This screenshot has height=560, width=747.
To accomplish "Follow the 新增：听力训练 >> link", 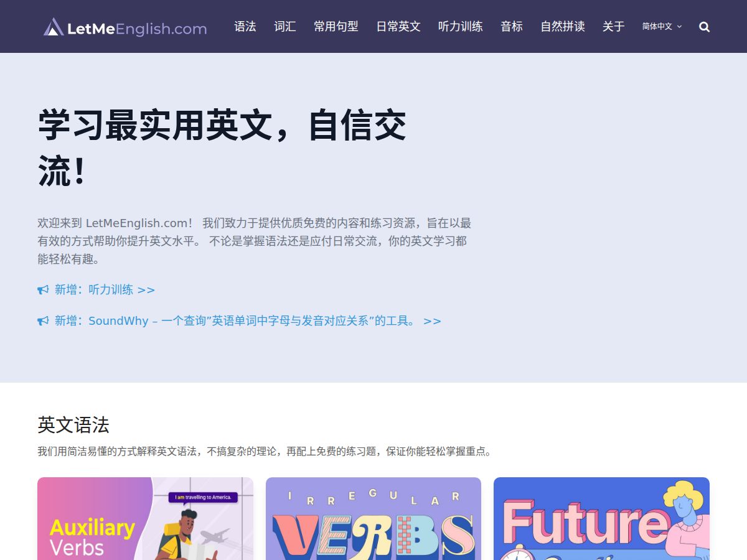I will pos(105,290).
